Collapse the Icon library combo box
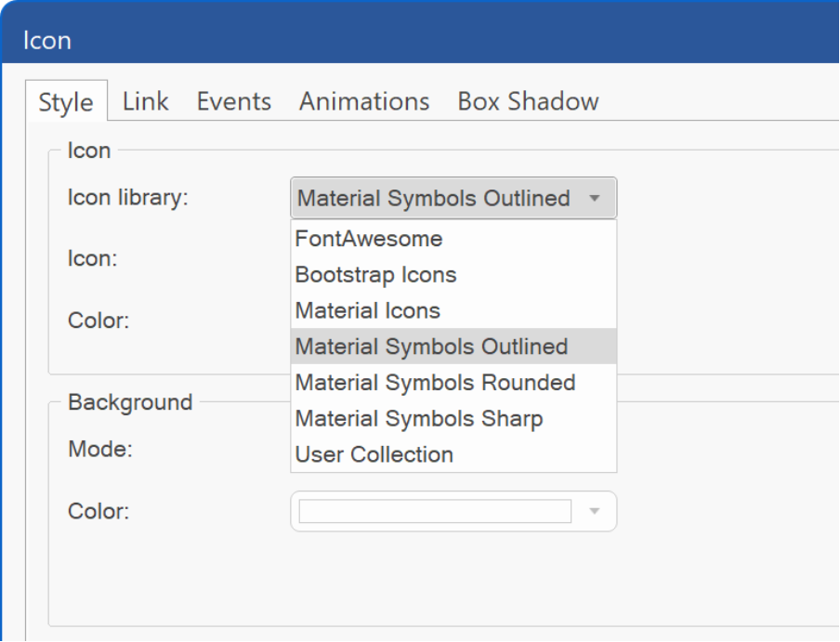This screenshot has width=840, height=642. pyautogui.click(x=453, y=198)
